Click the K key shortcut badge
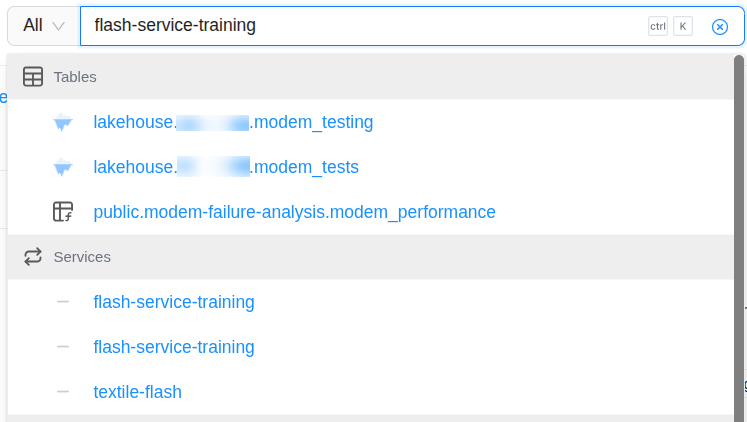This screenshot has width=747, height=422. (683, 27)
